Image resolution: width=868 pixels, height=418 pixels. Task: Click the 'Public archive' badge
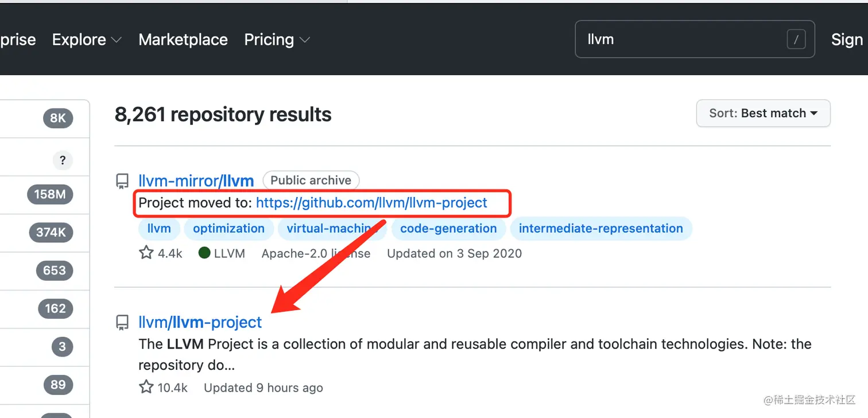tap(311, 180)
